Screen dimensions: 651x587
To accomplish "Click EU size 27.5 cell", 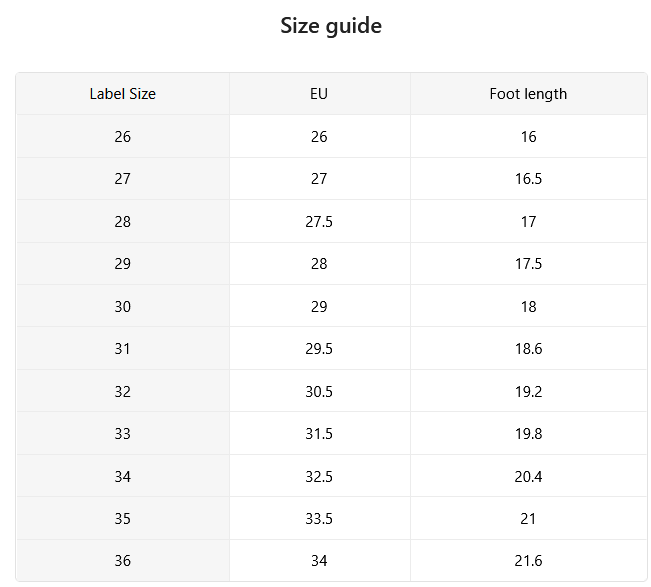I will pos(320,222).
